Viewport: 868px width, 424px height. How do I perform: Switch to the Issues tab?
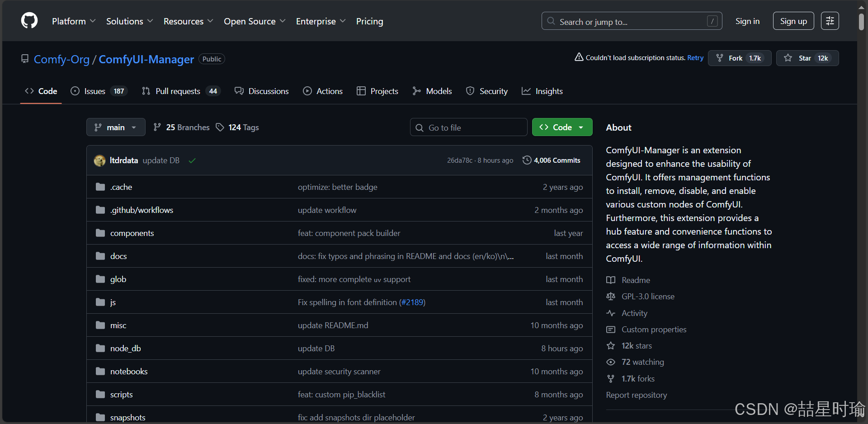click(x=99, y=91)
